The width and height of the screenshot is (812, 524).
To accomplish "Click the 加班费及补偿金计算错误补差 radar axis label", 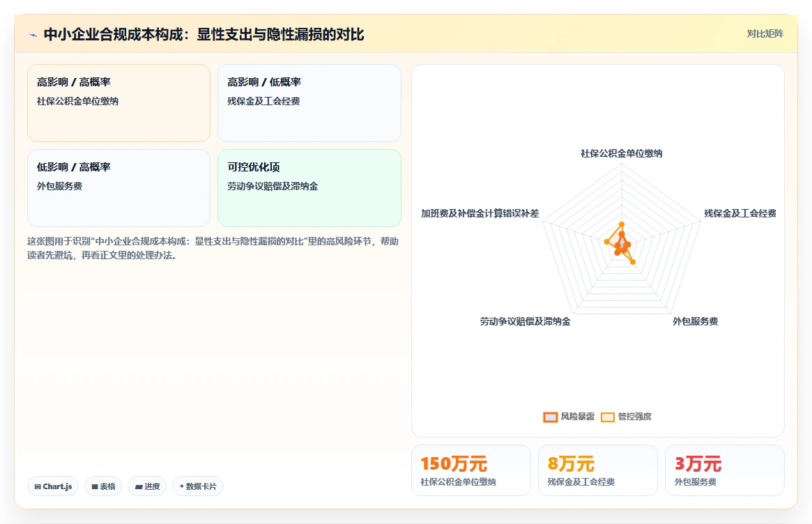I will pyautogui.click(x=480, y=213).
